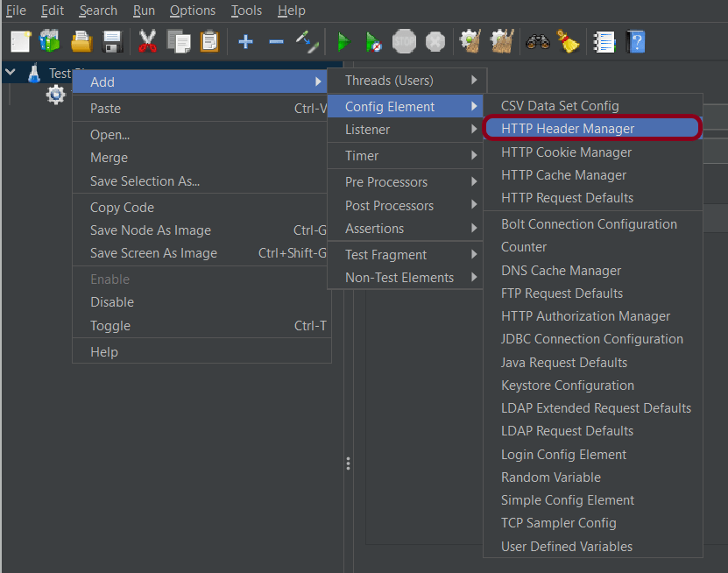Click the Open file folder icon

pyautogui.click(x=81, y=41)
